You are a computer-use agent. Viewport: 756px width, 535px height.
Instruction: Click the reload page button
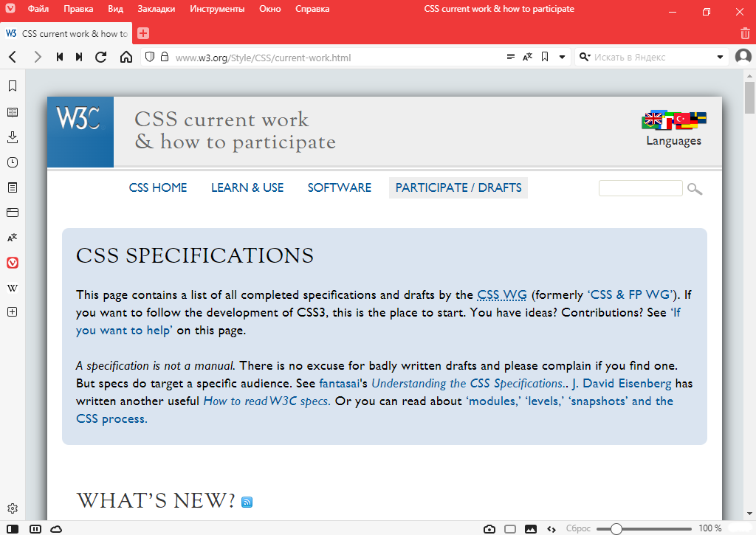101,57
